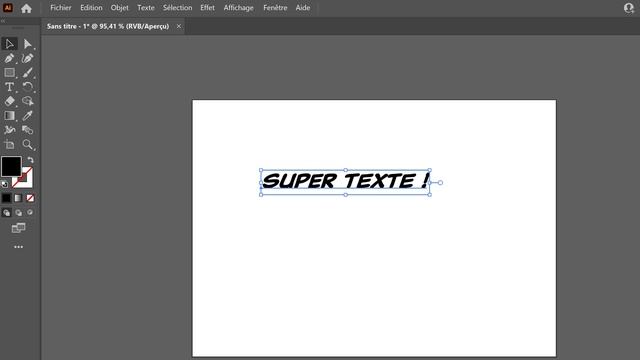Click the bottom-center bounding box handle
This screenshot has width=640, height=360.
click(x=345, y=195)
